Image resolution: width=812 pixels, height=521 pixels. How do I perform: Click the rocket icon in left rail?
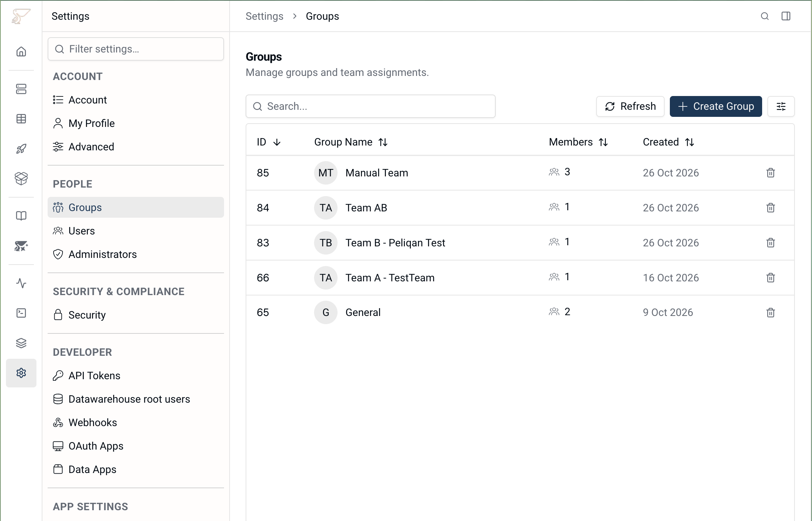[21, 149]
